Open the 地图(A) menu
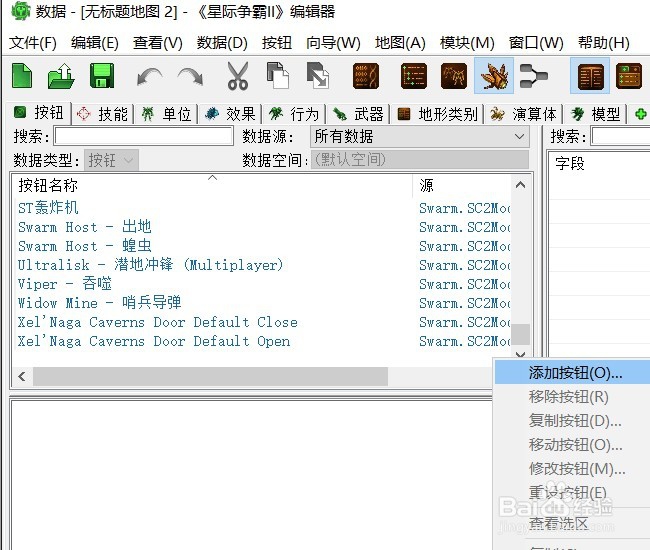Image resolution: width=650 pixels, height=550 pixels. 400,43
